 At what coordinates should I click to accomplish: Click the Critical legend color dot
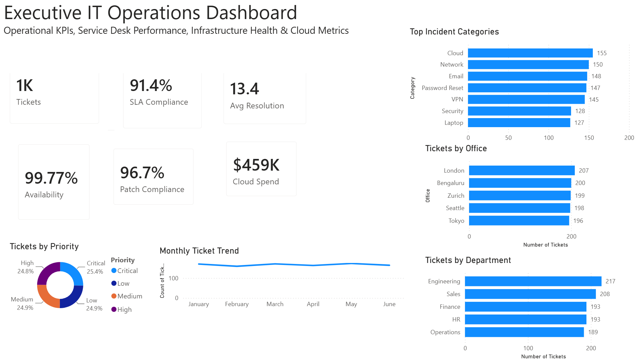(114, 271)
